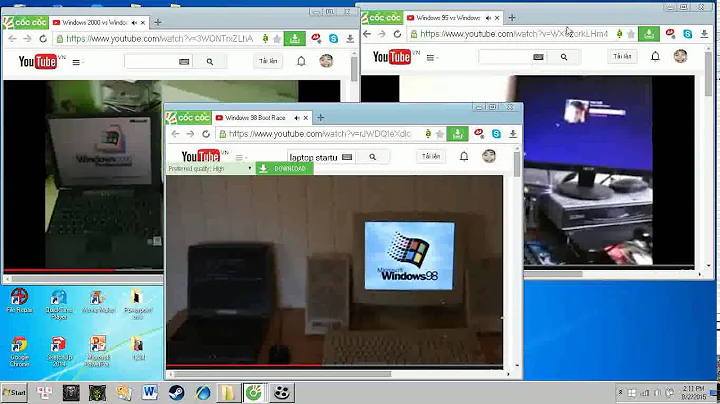Open the QuickTime Player desktop shortcut
Screen dimensions: 720x404
coord(59,304)
